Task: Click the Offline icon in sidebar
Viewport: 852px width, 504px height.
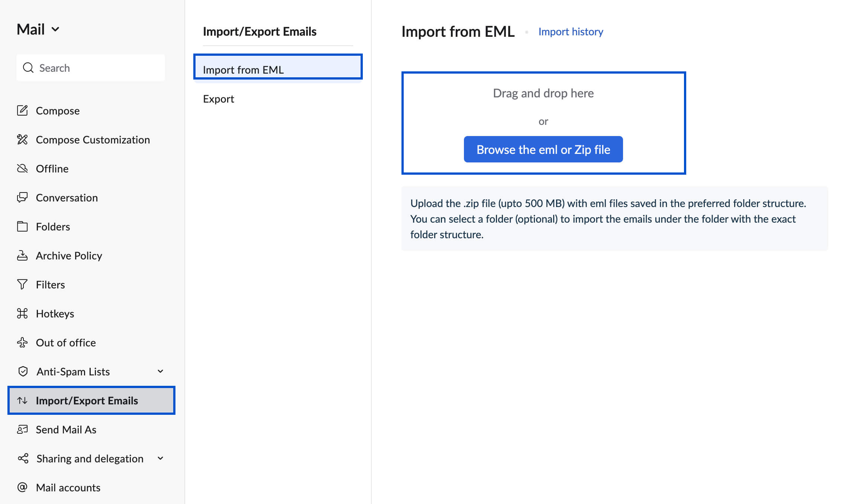Action: pyautogui.click(x=22, y=168)
